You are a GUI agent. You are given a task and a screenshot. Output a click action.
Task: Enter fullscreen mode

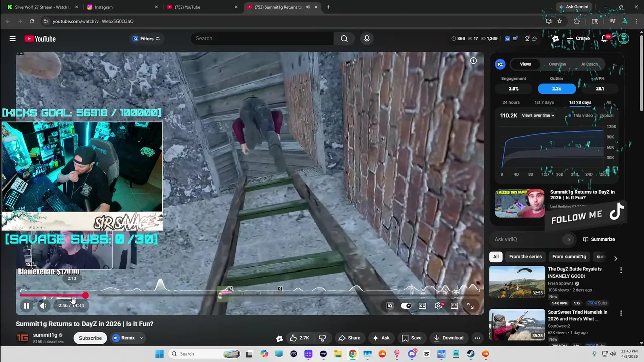470,305
